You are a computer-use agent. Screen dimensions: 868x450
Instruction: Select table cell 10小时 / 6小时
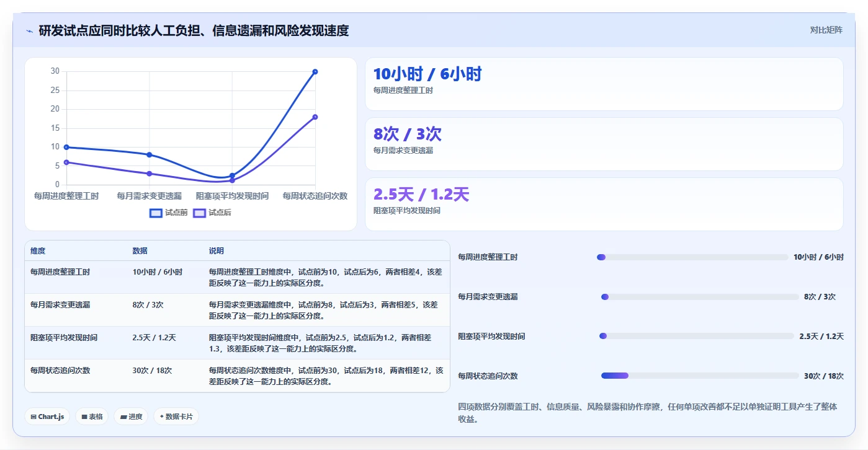click(x=158, y=271)
